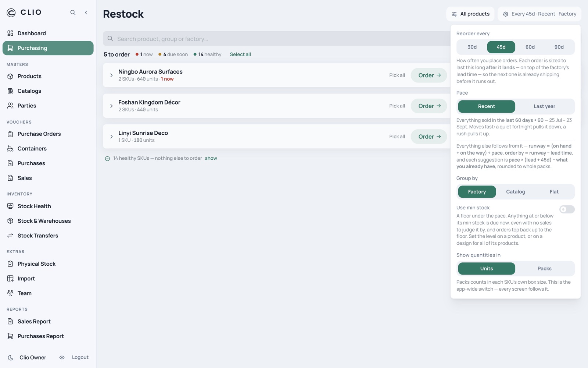The height and width of the screenshot is (368, 588).
Task: Close the Every 45d settings dropdown
Action: pyautogui.click(x=539, y=14)
